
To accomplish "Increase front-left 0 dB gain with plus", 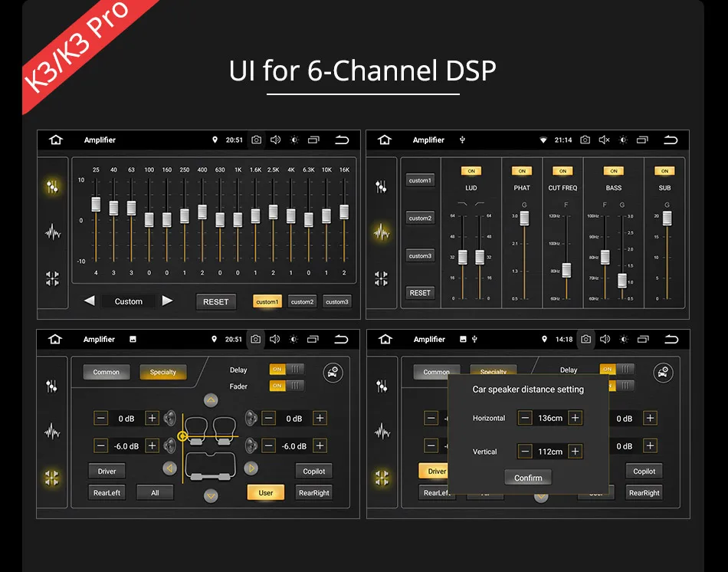I will (152, 418).
